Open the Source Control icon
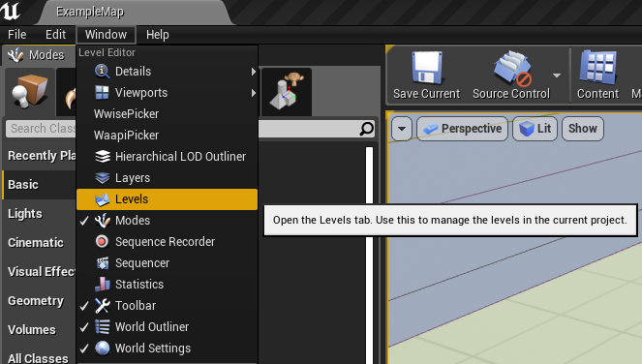The image size is (642, 364). 512,68
